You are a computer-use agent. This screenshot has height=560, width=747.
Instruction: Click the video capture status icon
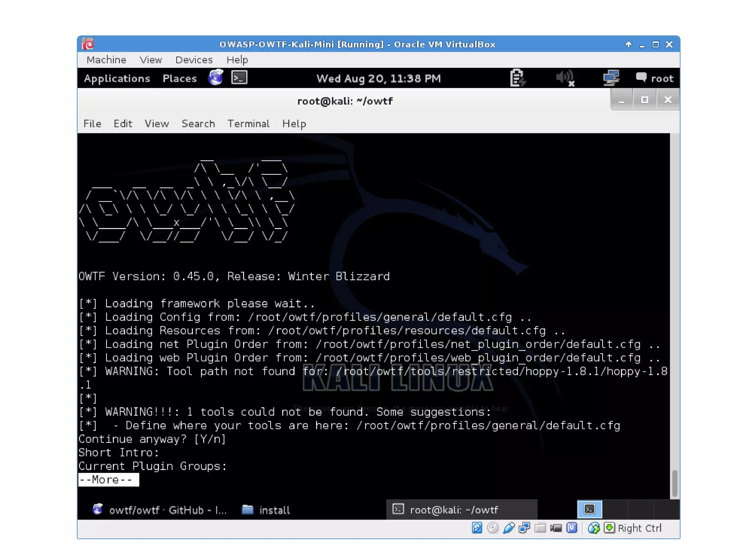[x=556, y=528]
